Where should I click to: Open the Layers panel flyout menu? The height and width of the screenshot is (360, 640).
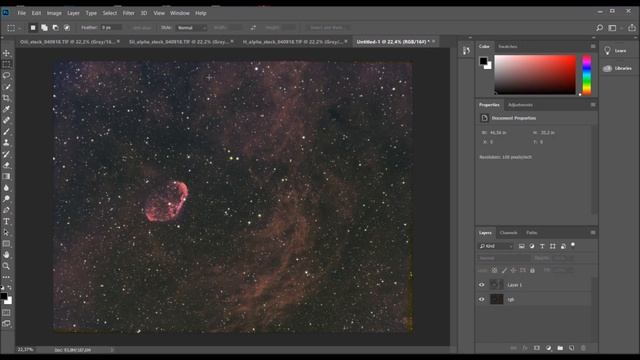(x=593, y=233)
